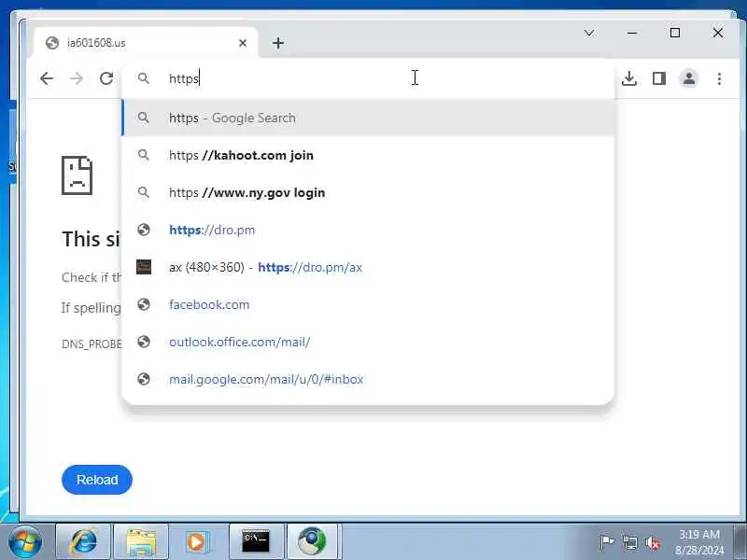The height and width of the screenshot is (560, 747).
Task: Close the ia601608.us tab
Action: [x=243, y=43]
